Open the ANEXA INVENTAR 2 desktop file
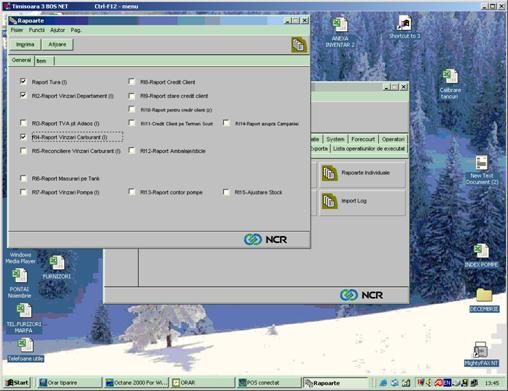 (340, 26)
